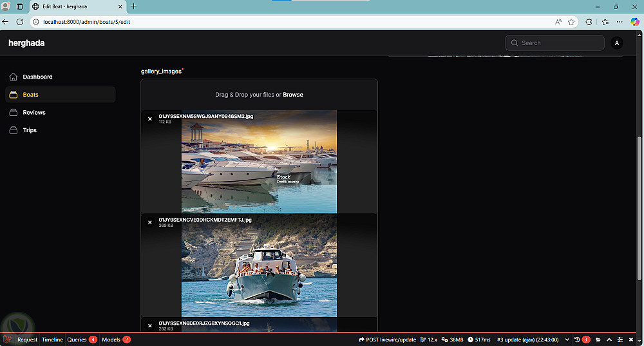Screen dimensions: 644x346
Task: Click the debugbar request history icon
Action: (577, 340)
